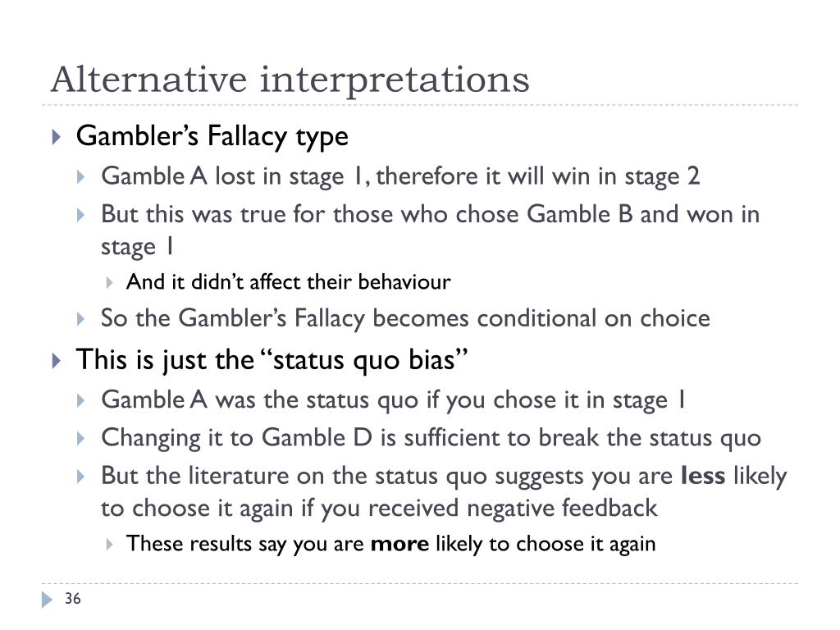Click the heading "Gambler's Fallacy type"
Viewport: 840px width, 630px height.
coord(212,136)
